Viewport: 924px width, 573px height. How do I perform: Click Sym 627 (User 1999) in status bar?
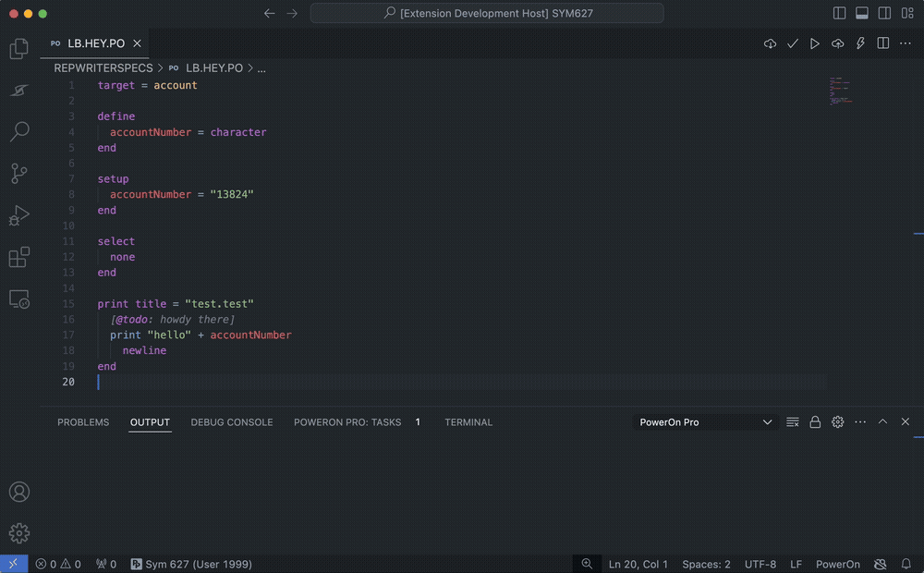pyautogui.click(x=191, y=564)
